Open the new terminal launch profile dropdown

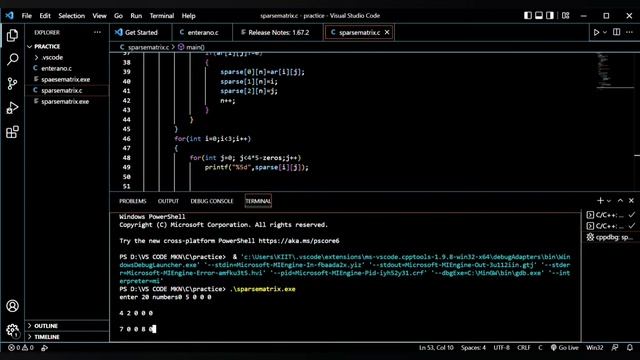tap(609, 201)
